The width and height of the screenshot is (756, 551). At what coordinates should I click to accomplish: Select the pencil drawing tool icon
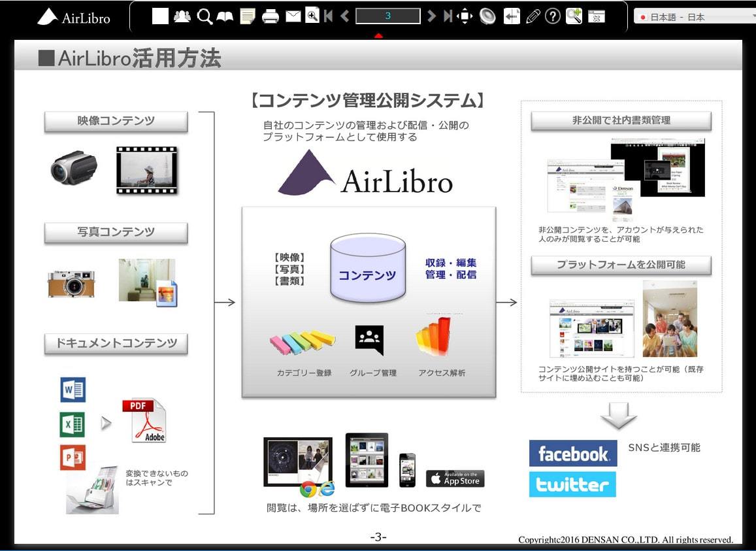(x=533, y=16)
